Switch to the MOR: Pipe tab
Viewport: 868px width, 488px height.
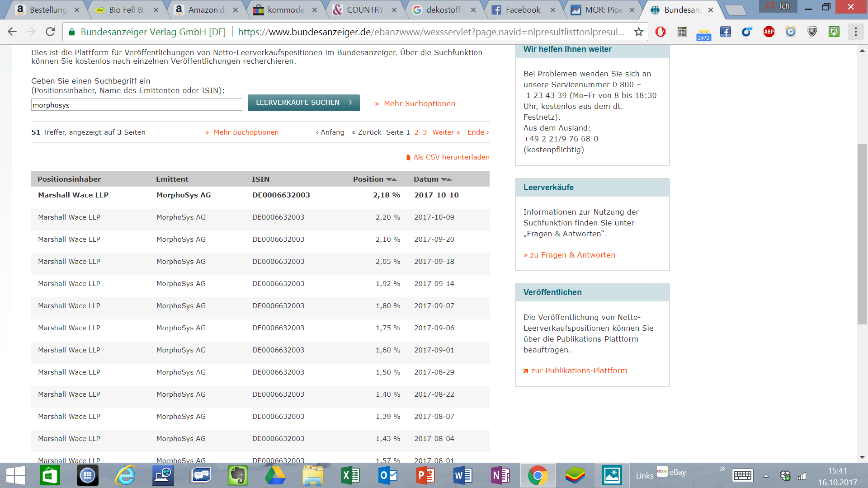(x=603, y=10)
